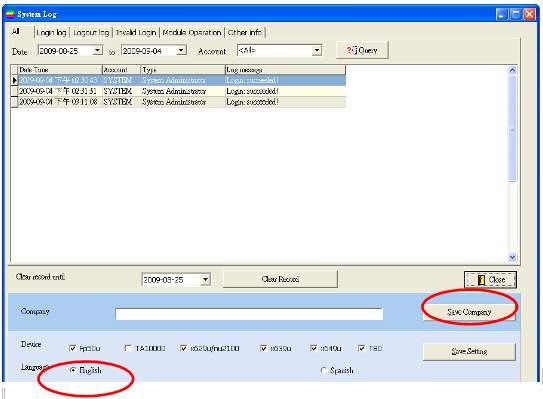543x399 pixels.
Task: Select the Spanish language radio button
Action: tap(324, 371)
